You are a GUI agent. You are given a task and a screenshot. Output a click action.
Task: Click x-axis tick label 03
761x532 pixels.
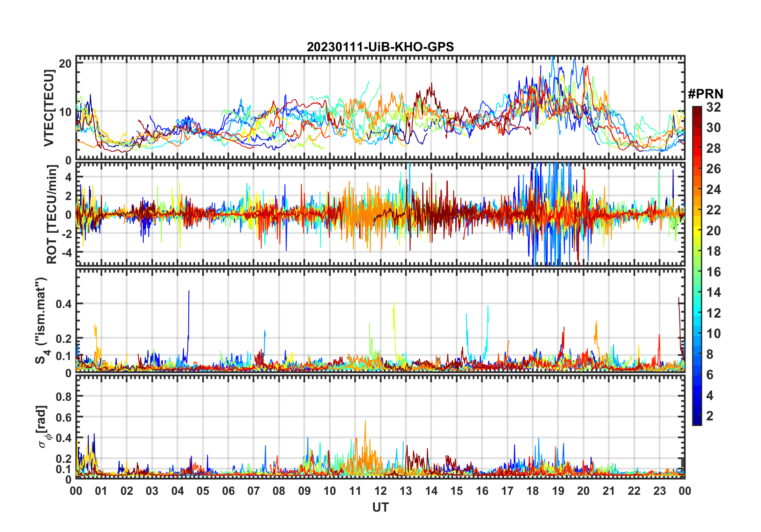point(152,491)
